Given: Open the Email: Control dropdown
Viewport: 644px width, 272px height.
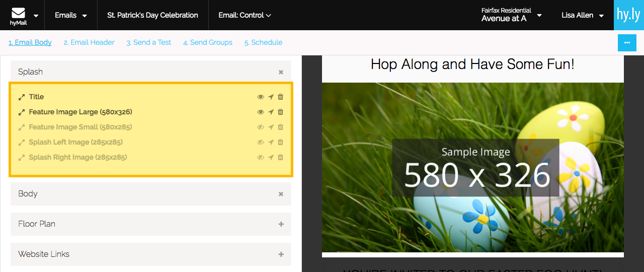Looking at the screenshot, I should pos(245,15).
